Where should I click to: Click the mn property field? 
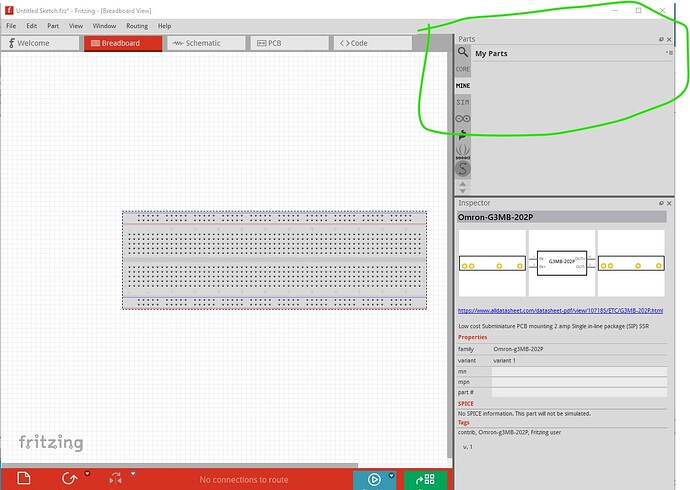579,372
